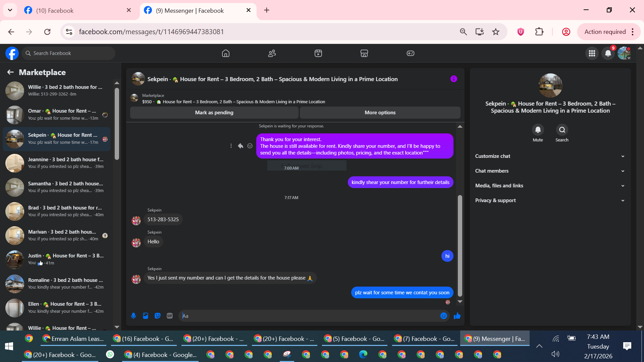This screenshot has width=644, height=362.
Task: Mute this conversation
Action: click(538, 130)
